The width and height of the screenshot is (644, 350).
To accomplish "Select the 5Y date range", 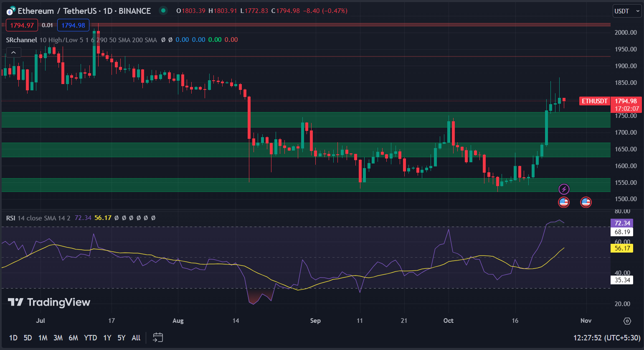I will [x=122, y=337].
